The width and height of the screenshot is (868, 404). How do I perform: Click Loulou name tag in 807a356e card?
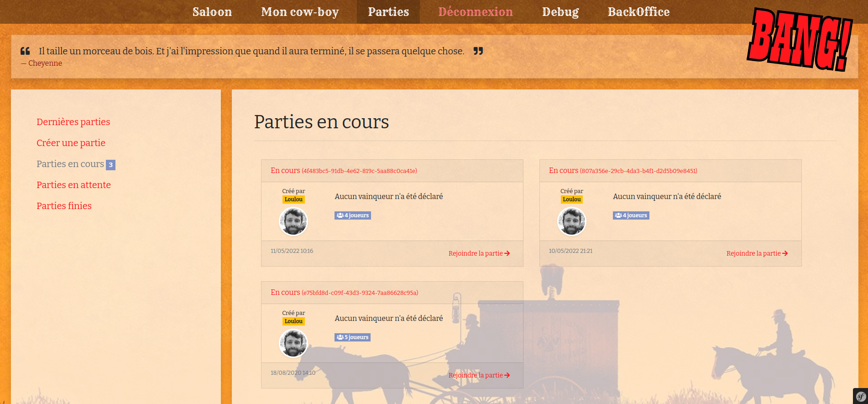[572, 199]
